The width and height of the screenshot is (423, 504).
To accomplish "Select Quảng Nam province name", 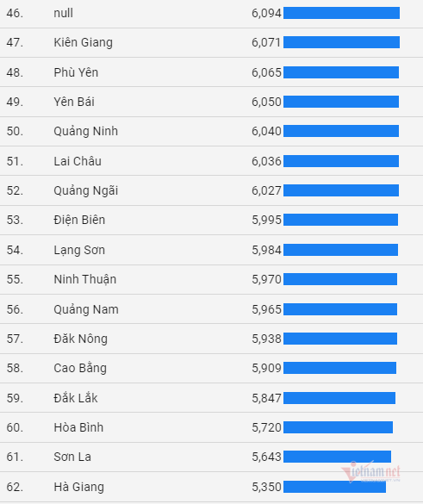I will (x=86, y=309).
